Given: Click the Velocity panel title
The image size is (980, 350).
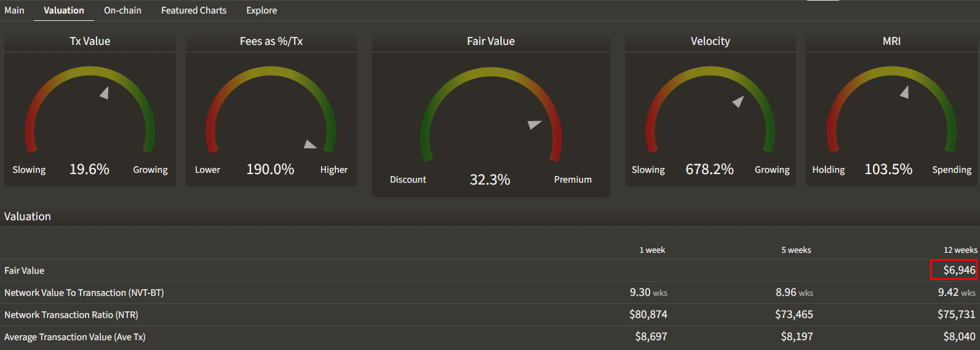Looking at the screenshot, I should (x=710, y=41).
